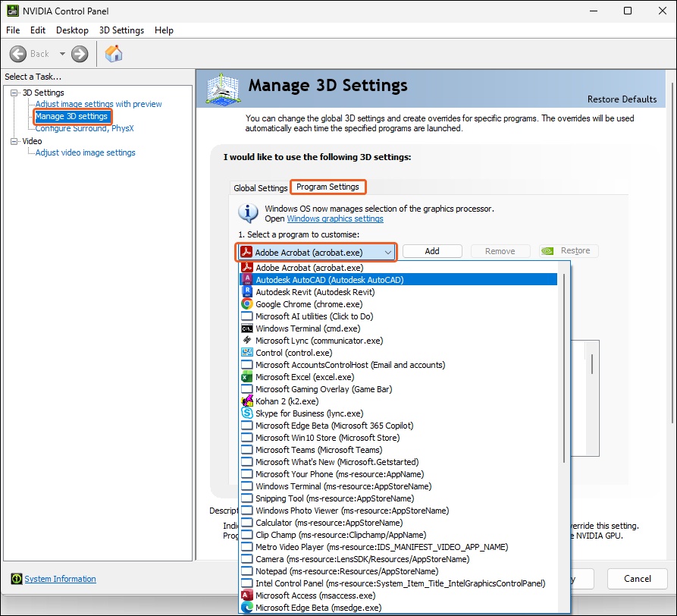Click the Microsoft Edge Beta msedge.exe icon
Viewport: 677px width, 616px height.
[247, 608]
